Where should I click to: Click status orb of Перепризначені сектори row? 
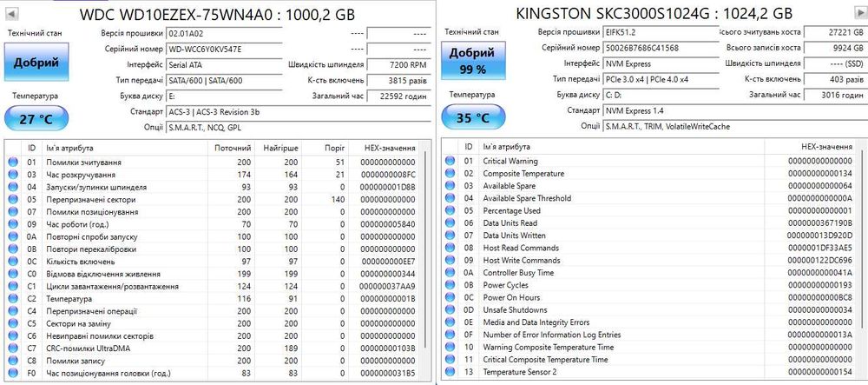(x=13, y=199)
